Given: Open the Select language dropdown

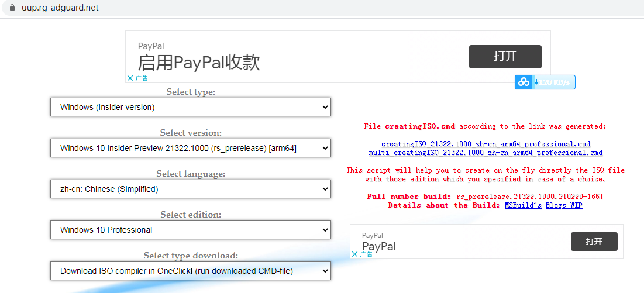Looking at the screenshot, I should (191, 189).
